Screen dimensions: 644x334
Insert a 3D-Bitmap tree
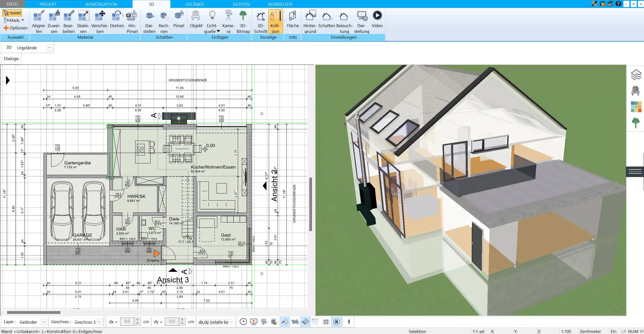(x=243, y=22)
